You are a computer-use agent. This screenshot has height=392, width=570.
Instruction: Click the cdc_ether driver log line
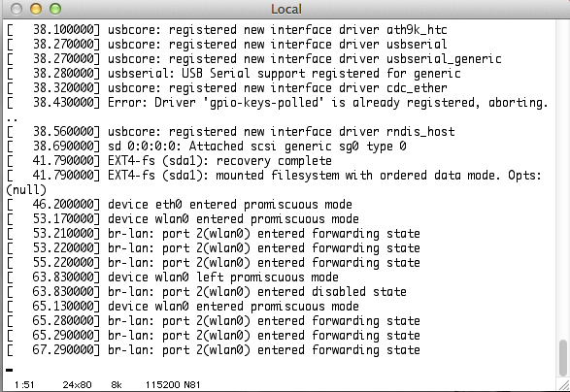227,88
